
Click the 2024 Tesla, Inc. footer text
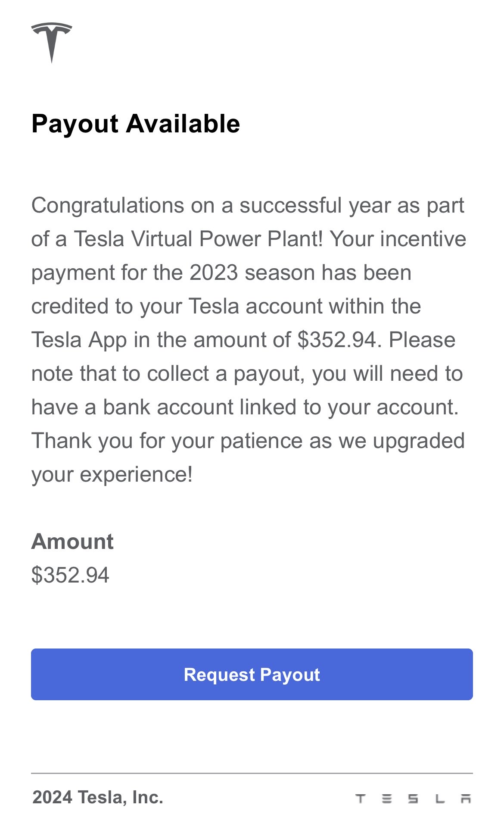pyautogui.click(x=98, y=798)
